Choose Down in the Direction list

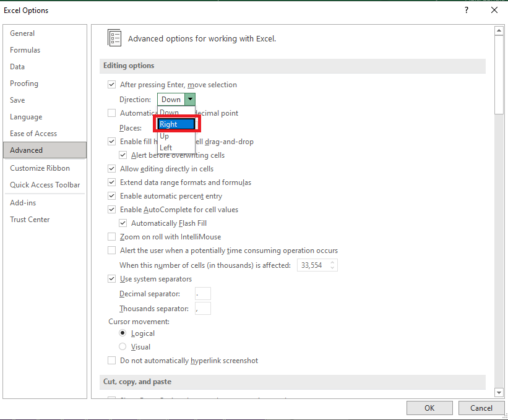pos(176,113)
